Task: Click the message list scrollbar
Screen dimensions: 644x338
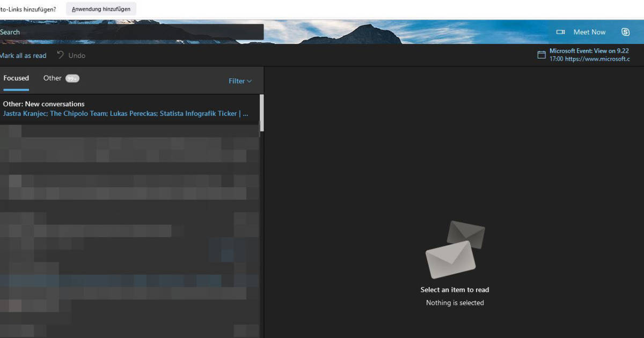Action: pyautogui.click(x=262, y=113)
